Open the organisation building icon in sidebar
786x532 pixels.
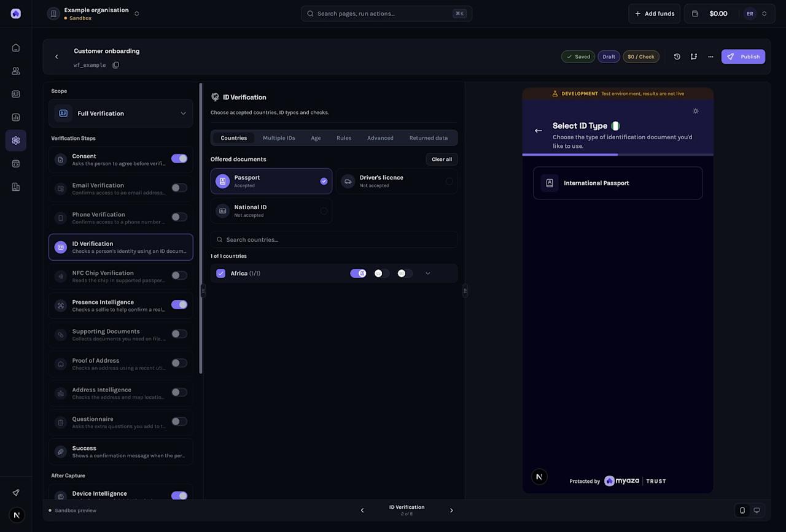[x=16, y=187]
